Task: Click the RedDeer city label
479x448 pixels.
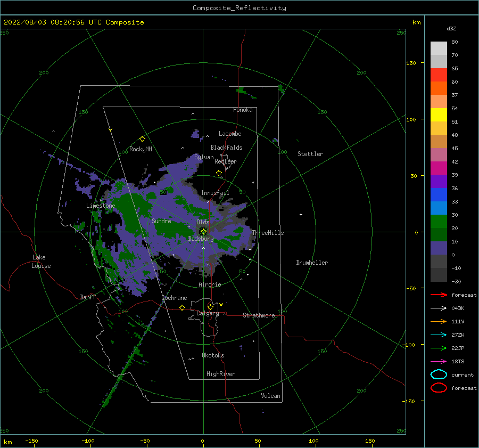Action: (226, 161)
